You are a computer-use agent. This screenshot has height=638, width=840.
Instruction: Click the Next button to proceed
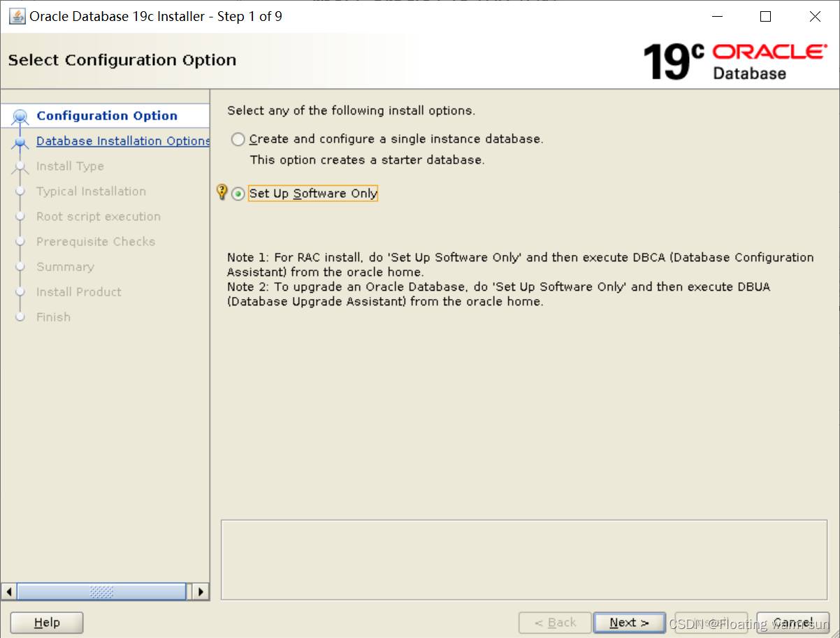[x=628, y=622]
